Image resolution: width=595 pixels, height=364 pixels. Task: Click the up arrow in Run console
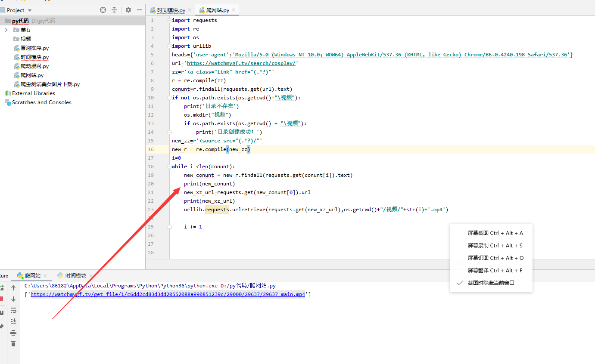13,288
